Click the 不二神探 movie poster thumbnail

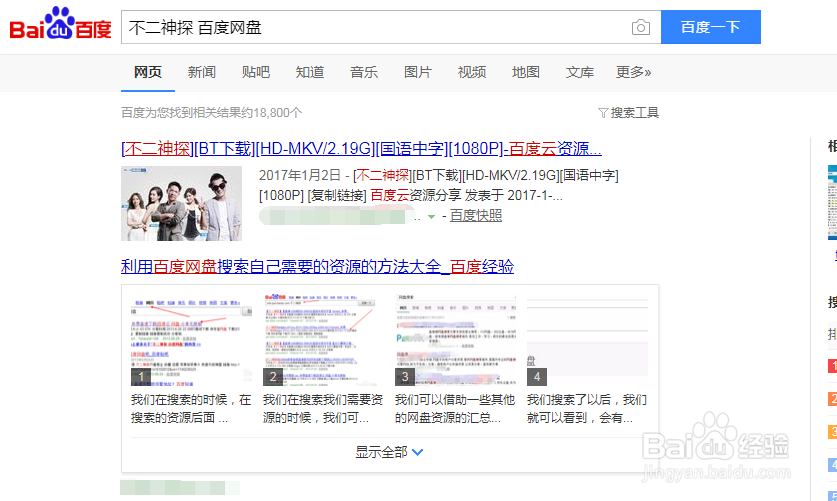pyautogui.click(x=181, y=203)
